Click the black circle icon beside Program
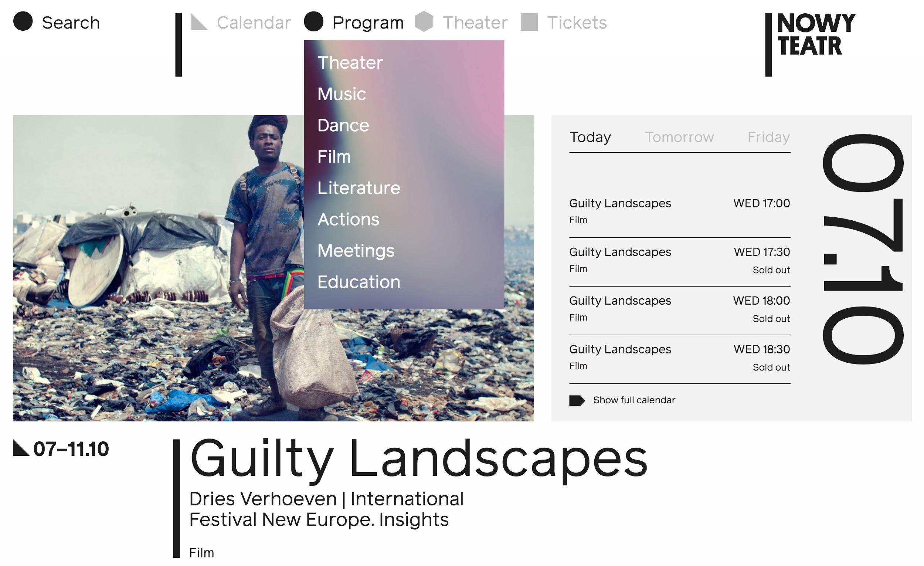This screenshot has width=924, height=566. point(313,21)
